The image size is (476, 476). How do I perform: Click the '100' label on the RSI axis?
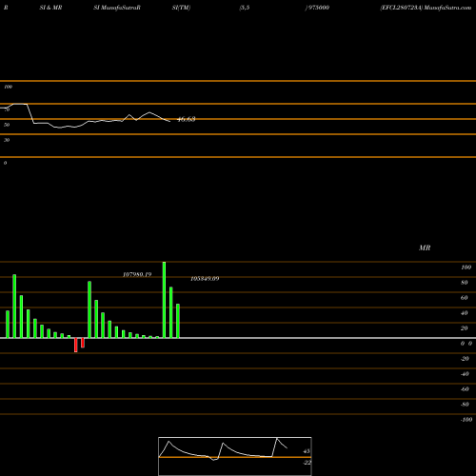9,87
